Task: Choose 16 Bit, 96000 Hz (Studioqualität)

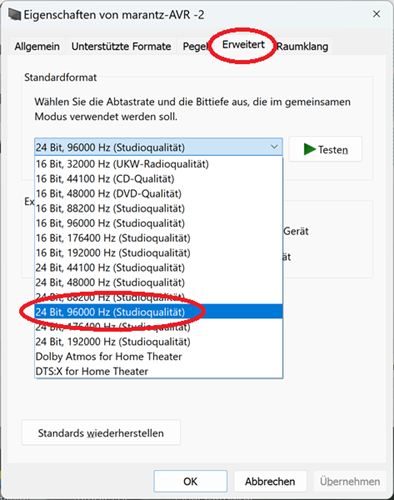Action: (159, 223)
